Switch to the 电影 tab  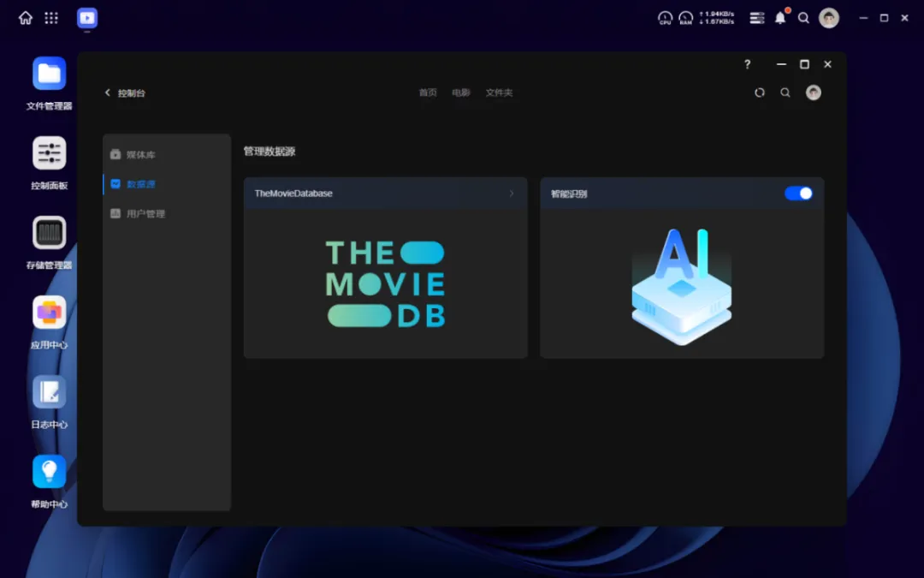[461, 92]
